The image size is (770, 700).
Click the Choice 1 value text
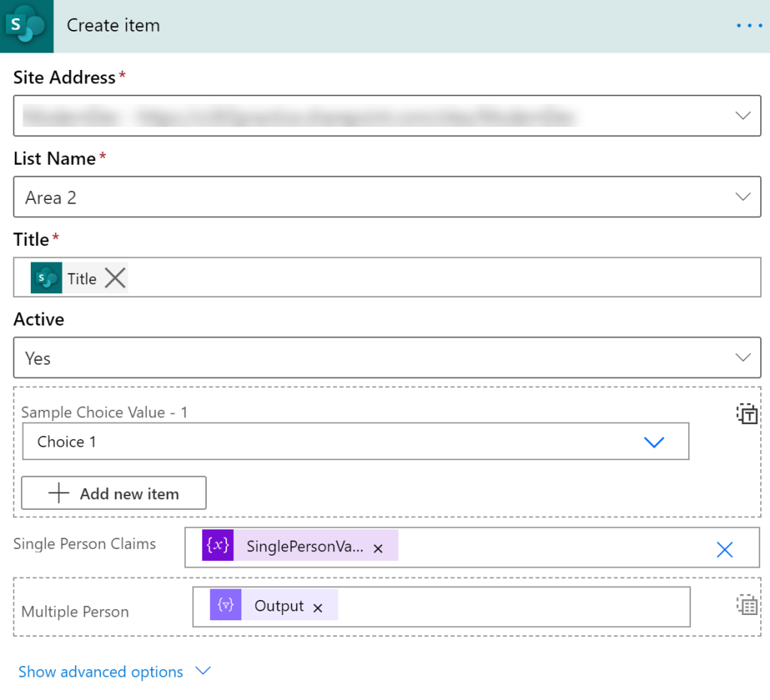coord(67,442)
